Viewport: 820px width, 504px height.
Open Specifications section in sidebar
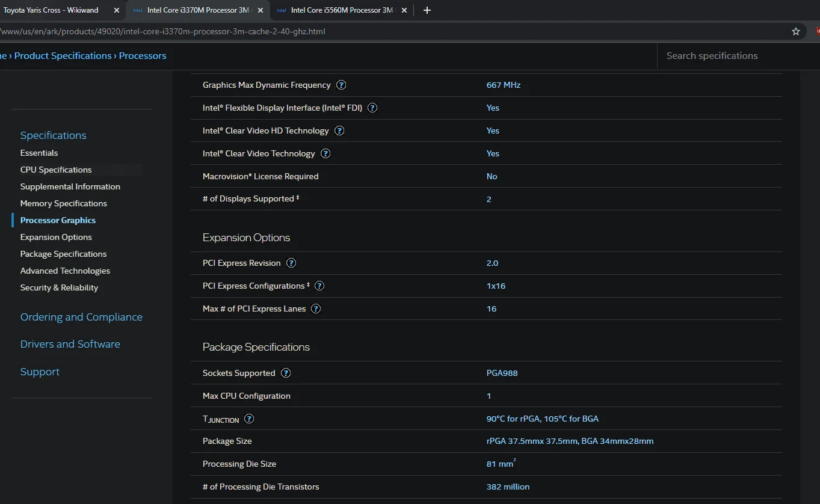click(54, 135)
